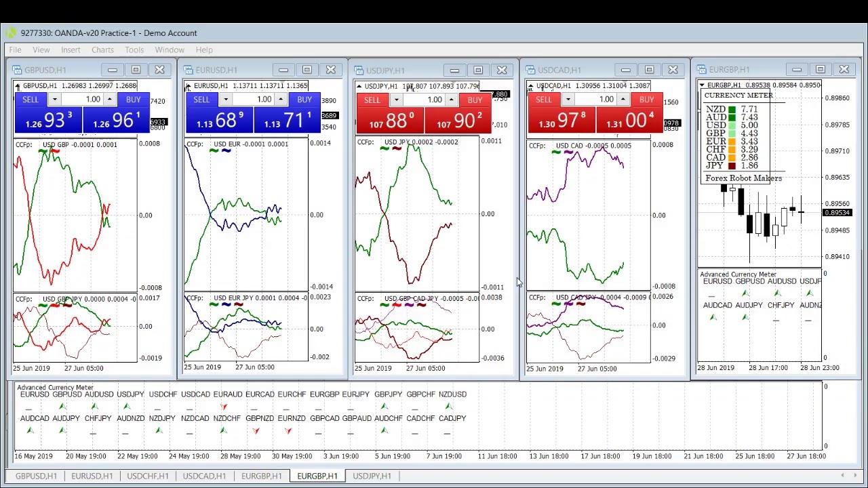Expand one-click trading panel on EURGBP chart
The height and width of the screenshot is (488, 868).
click(x=702, y=85)
